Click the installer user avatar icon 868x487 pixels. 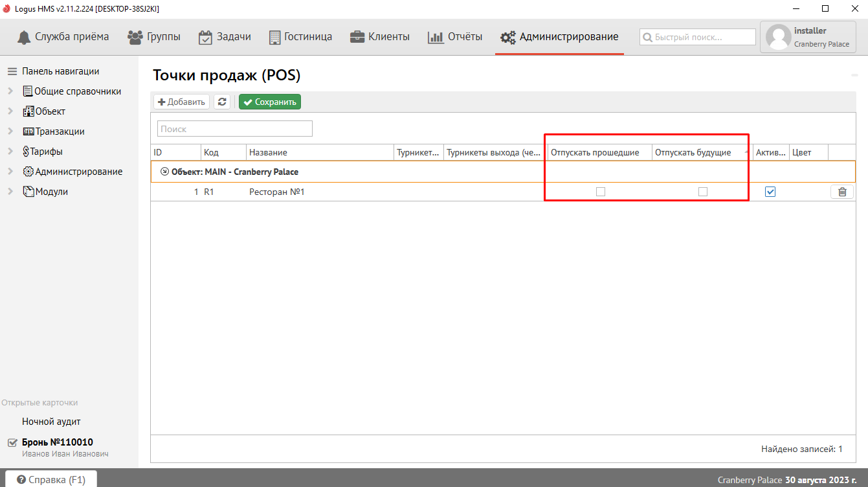click(x=778, y=37)
